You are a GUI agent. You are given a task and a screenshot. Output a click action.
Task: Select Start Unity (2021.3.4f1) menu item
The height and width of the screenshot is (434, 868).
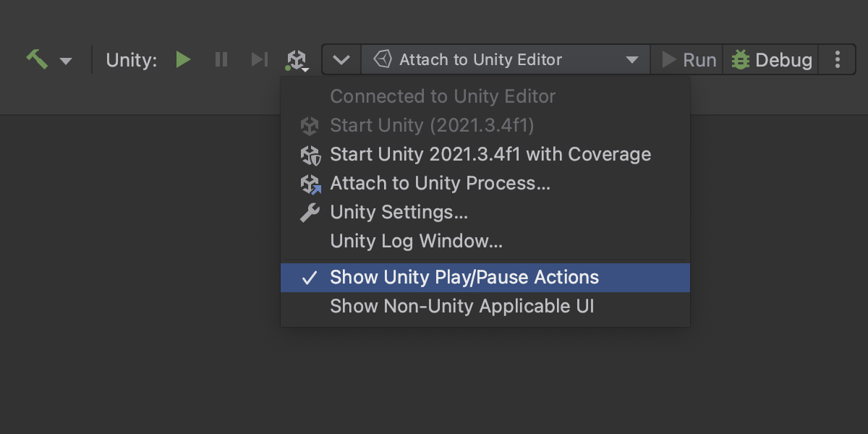[432, 126]
